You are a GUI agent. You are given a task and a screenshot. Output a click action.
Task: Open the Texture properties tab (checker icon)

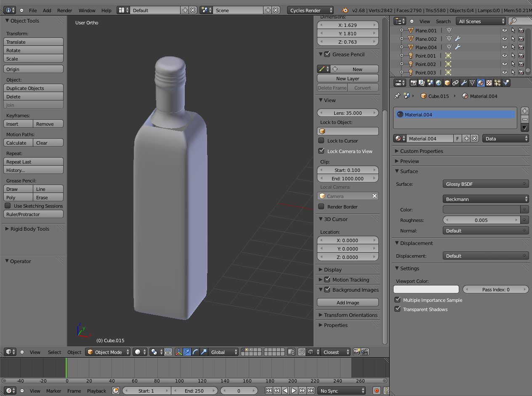click(x=489, y=83)
